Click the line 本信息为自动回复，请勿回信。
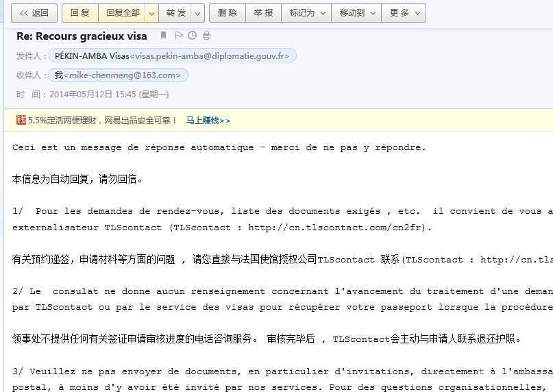The height and width of the screenshot is (392, 553). 77,180
